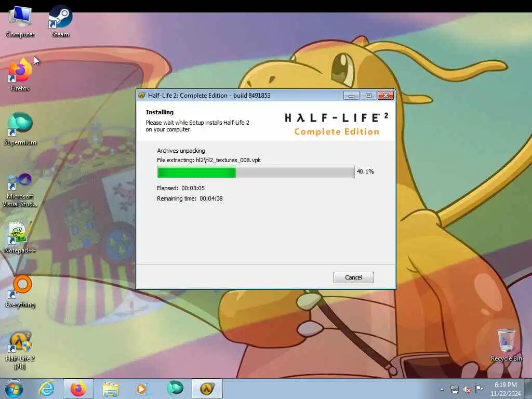This screenshot has height=399, width=532.
Task: Close the Half-Life 2 installer window
Action: click(x=386, y=96)
